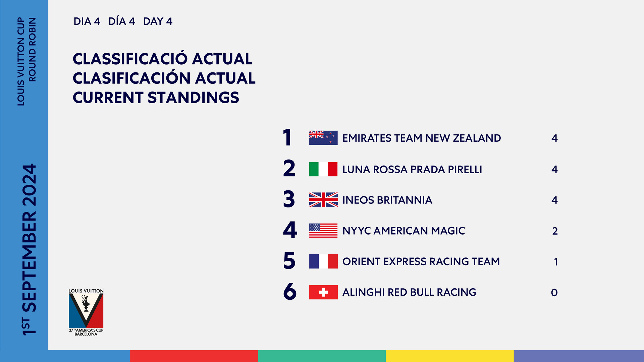Click the Louis Vuitton Cup logo

coord(86,312)
